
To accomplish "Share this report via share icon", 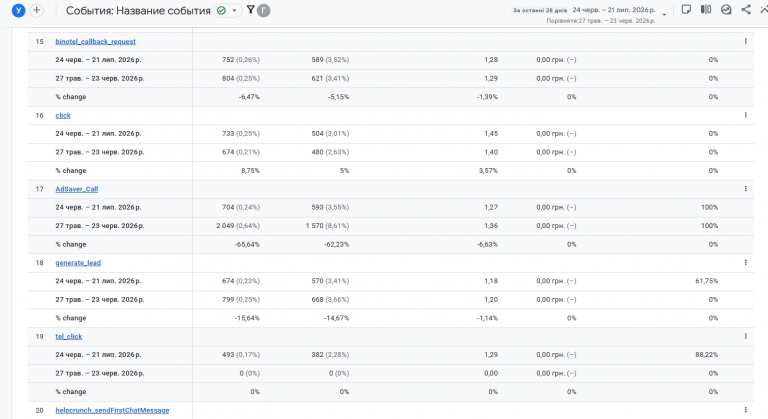I will click(746, 9).
